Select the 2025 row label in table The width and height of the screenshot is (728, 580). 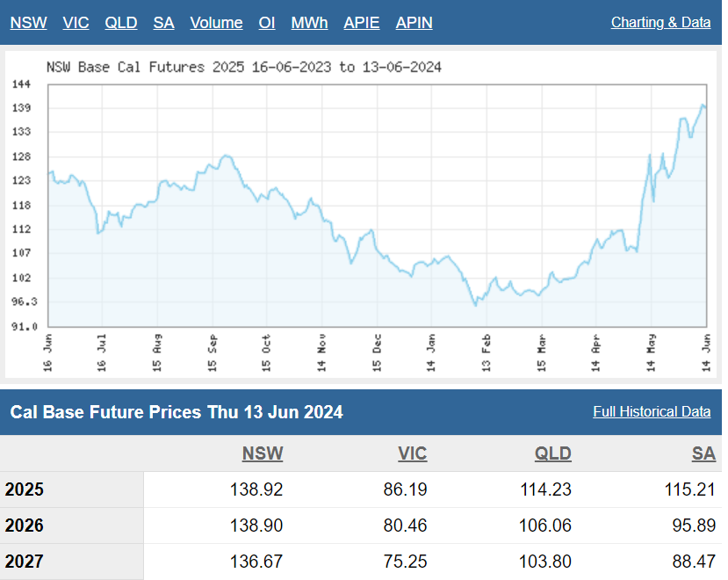25,490
